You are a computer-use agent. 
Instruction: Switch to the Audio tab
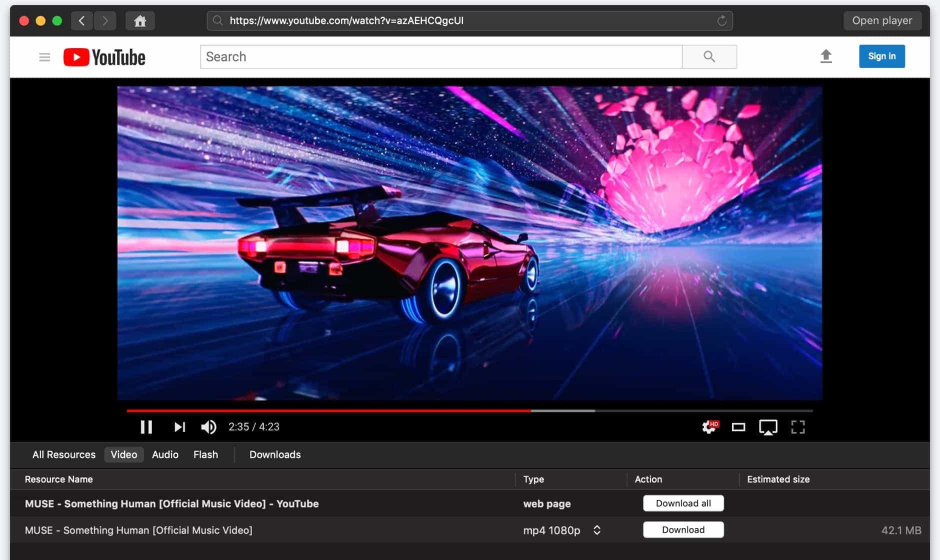pyautogui.click(x=165, y=454)
